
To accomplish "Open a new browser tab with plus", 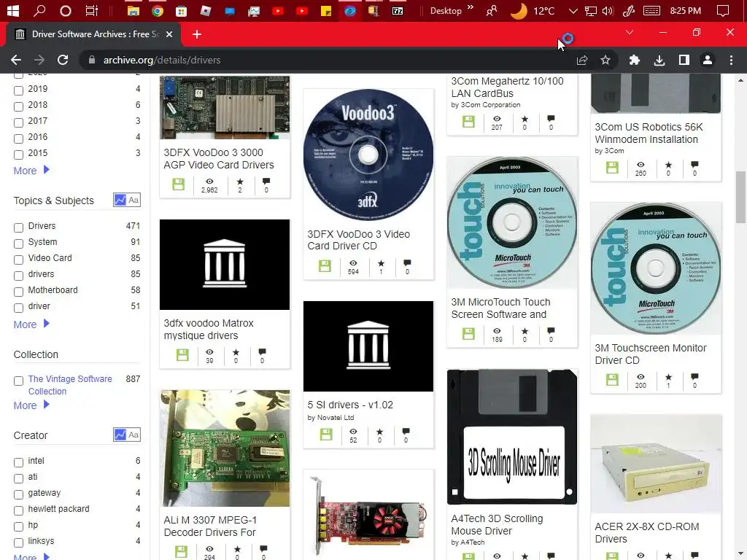I will tap(197, 34).
